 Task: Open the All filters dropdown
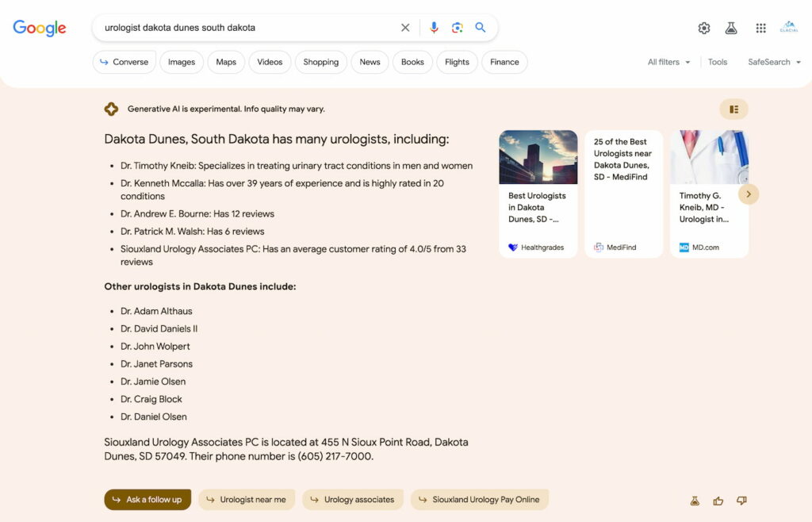point(668,62)
